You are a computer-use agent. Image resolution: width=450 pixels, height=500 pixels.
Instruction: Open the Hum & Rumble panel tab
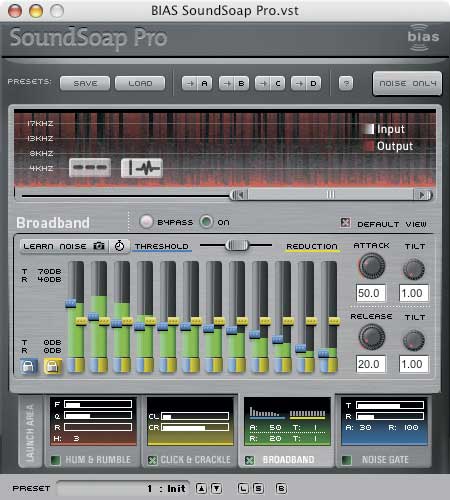pyautogui.click(x=98, y=460)
